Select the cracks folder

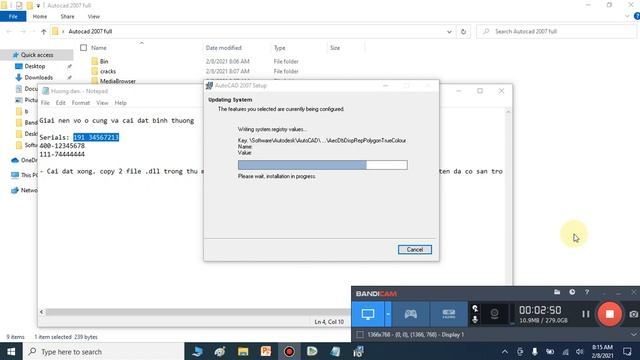click(108, 71)
